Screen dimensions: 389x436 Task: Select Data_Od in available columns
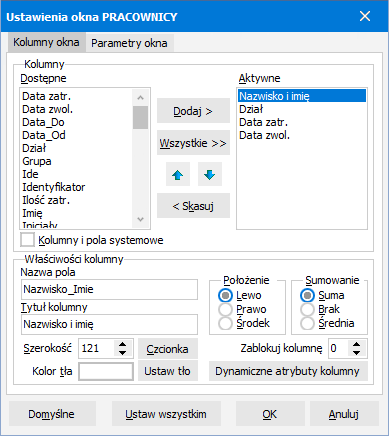pos(77,135)
